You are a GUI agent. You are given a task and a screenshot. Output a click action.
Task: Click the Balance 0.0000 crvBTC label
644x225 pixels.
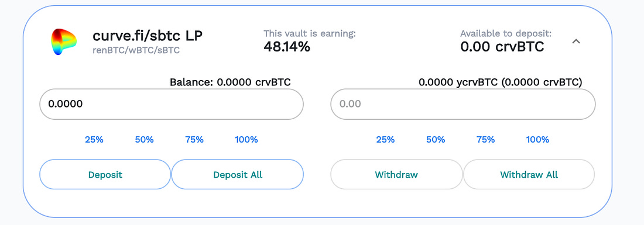231,82
